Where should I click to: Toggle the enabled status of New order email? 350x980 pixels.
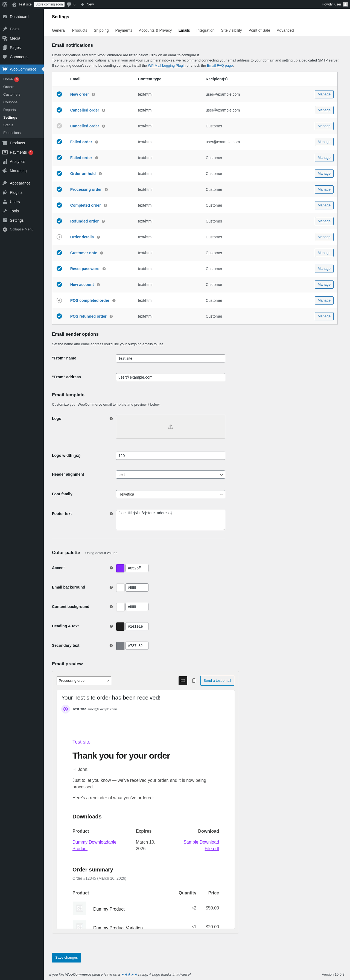pos(59,94)
